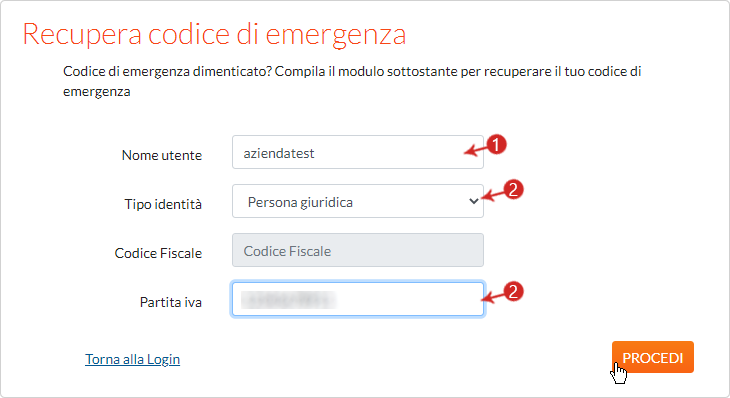The image size is (730, 398).
Task: Click the Nome utente field containing aziendatest
Action: [358, 152]
